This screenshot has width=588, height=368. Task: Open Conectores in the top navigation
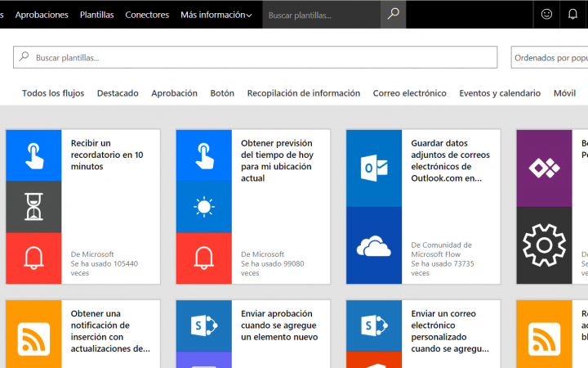[147, 15]
